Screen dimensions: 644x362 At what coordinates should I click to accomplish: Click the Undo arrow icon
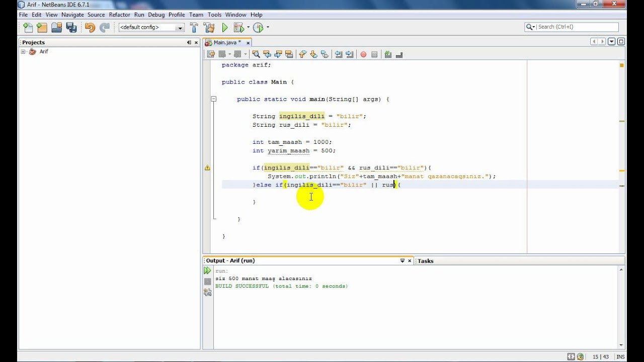(x=90, y=28)
